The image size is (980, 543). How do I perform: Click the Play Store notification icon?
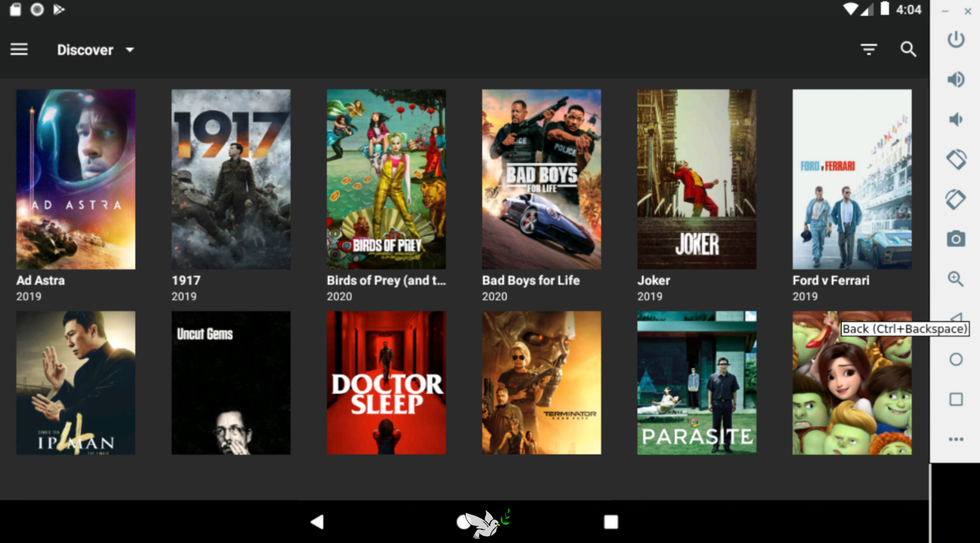point(58,9)
